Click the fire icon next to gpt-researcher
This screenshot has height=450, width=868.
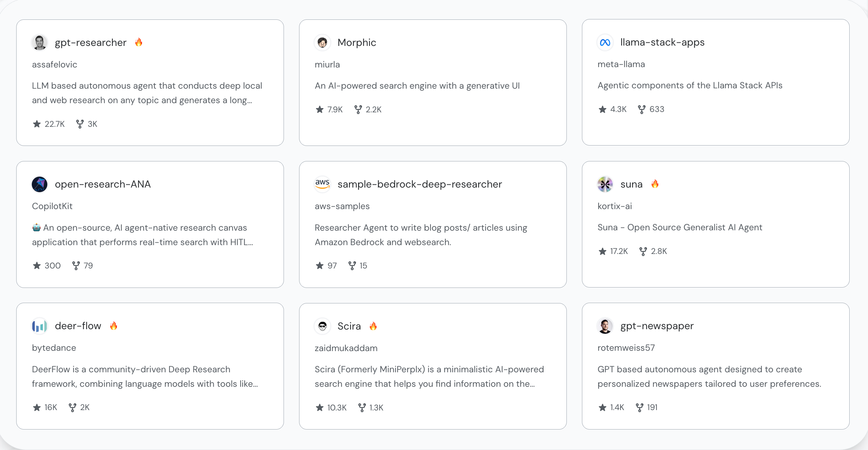point(139,42)
